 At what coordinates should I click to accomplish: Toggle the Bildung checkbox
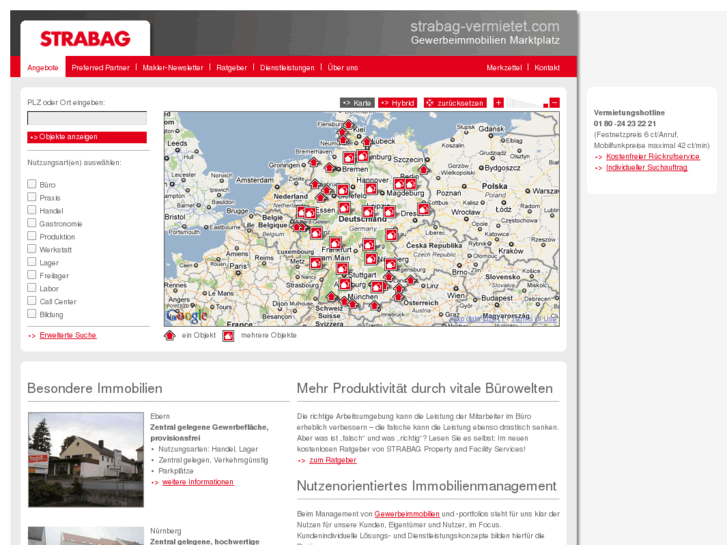[x=32, y=314]
